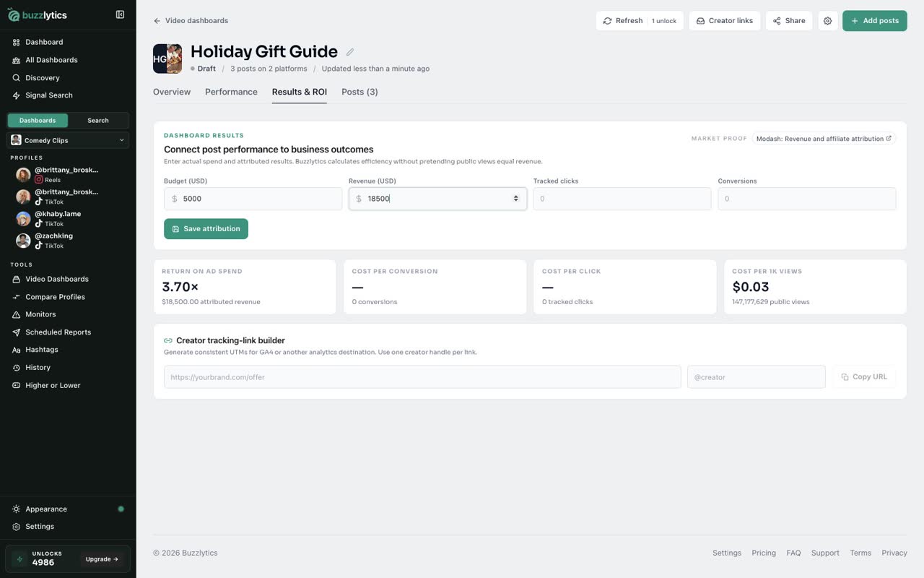The width and height of the screenshot is (924, 578).
Task: Open the dashboard settings gear
Action: click(827, 21)
